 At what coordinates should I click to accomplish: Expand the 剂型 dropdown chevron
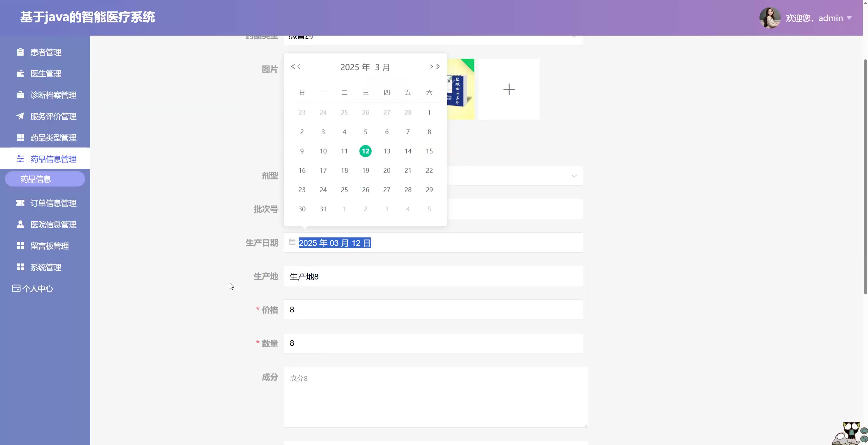pos(574,176)
